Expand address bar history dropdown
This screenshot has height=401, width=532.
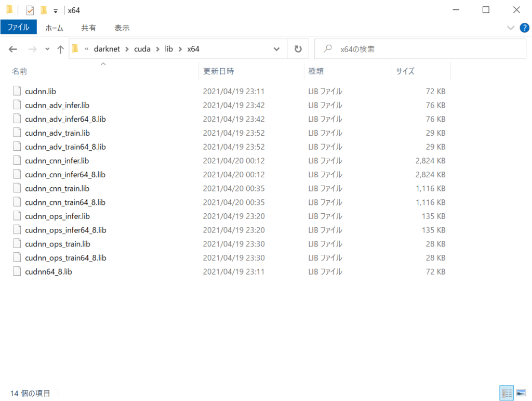coord(276,49)
